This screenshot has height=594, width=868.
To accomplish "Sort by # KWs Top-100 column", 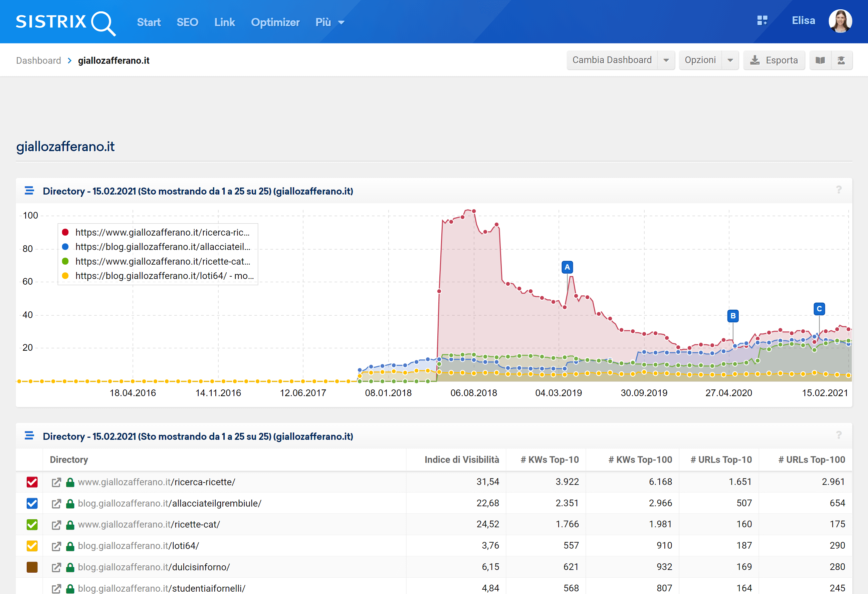I will click(640, 460).
